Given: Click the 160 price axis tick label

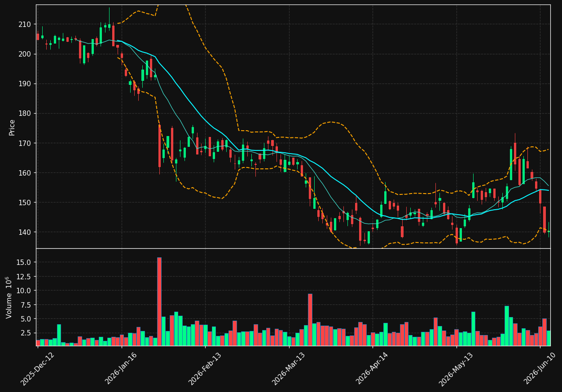Looking at the screenshot, I should tap(25, 173).
